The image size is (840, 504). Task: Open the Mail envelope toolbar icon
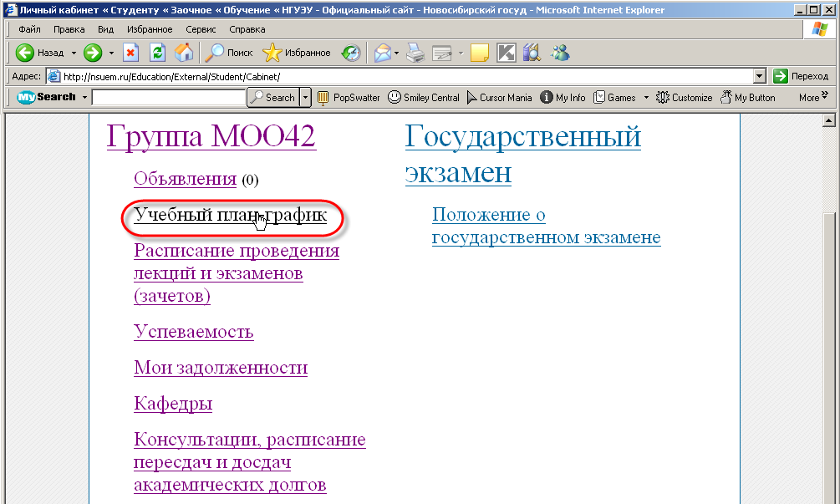382,53
